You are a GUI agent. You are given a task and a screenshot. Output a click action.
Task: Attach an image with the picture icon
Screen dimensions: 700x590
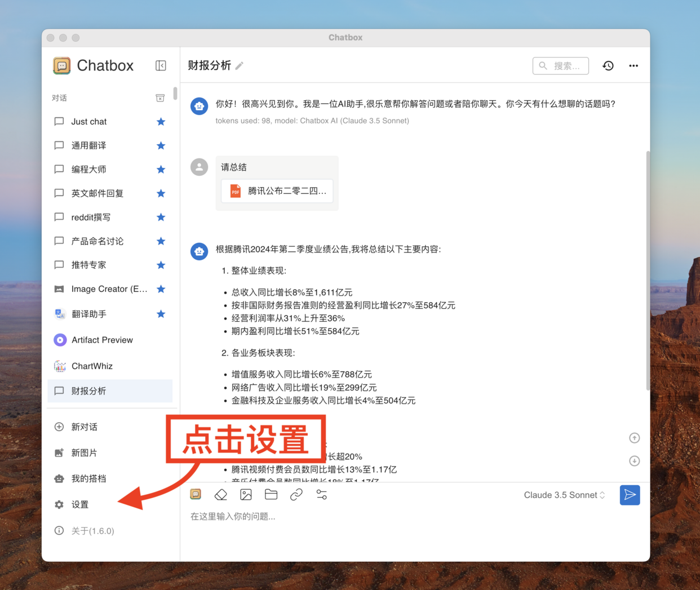point(246,495)
